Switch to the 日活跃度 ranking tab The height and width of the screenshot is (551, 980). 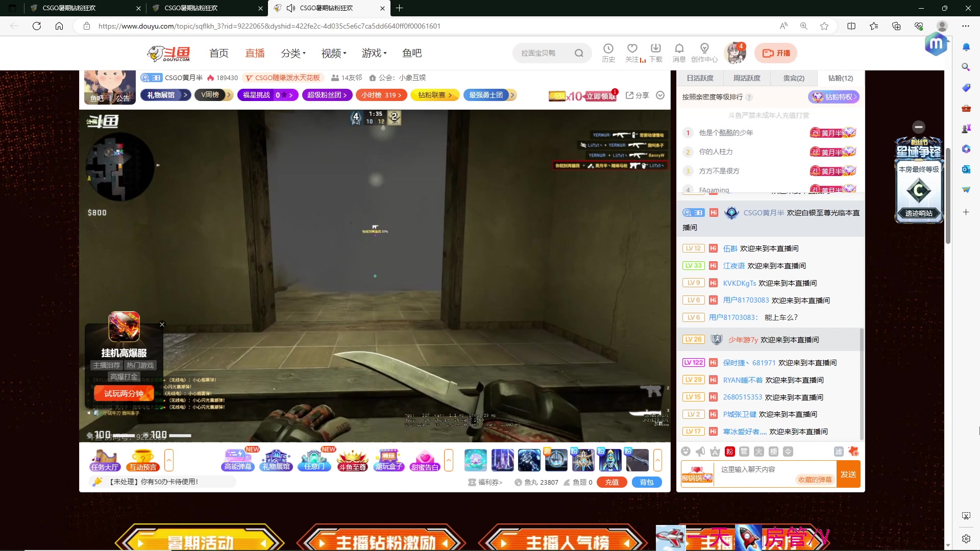point(700,78)
